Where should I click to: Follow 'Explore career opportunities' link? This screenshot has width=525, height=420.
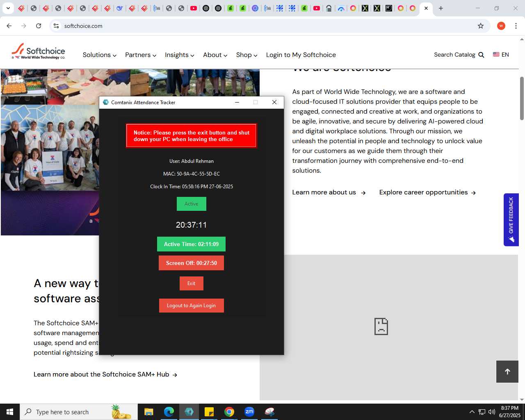pos(427,192)
